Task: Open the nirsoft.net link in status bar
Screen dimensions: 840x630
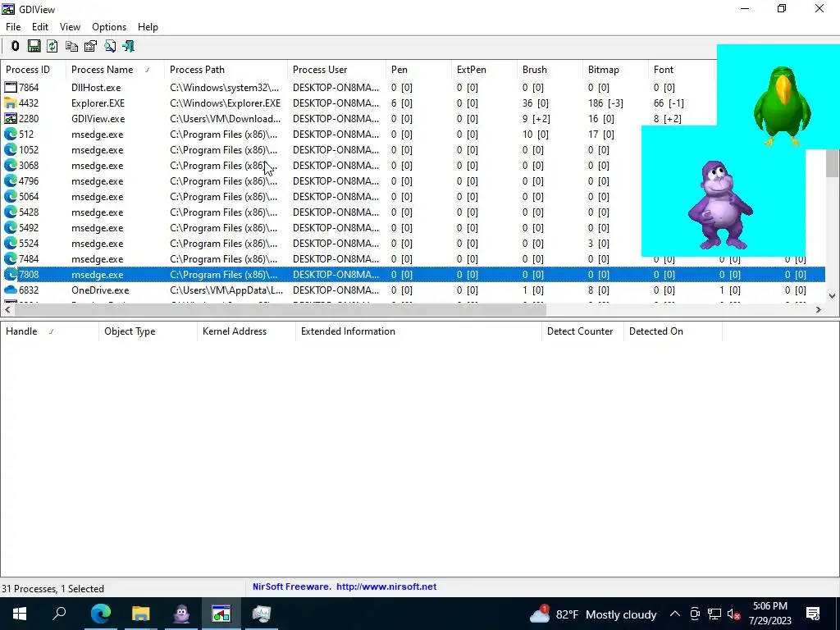Action: click(386, 587)
